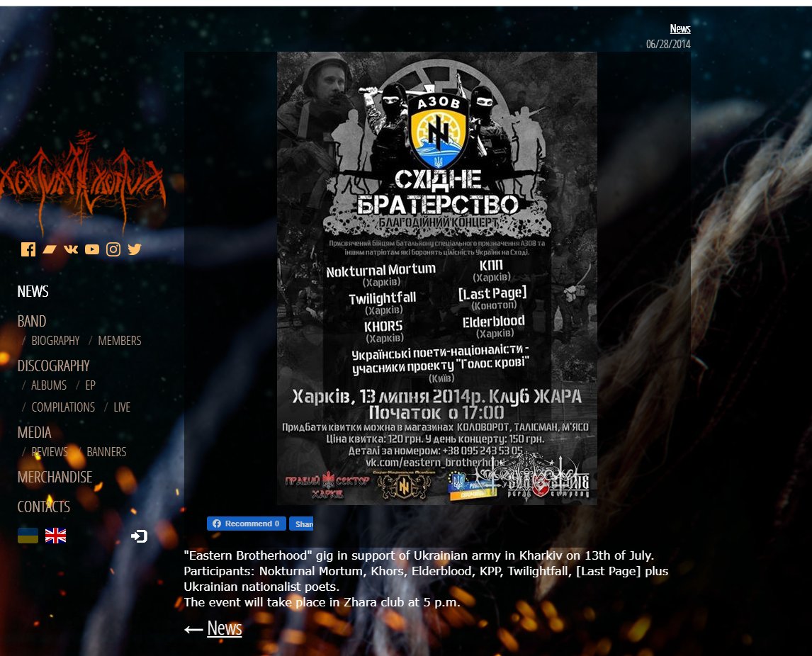Image resolution: width=812 pixels, height=656 pixels.
Task: Switch site language to Ukrainian flag
Action: click(28, 536)
